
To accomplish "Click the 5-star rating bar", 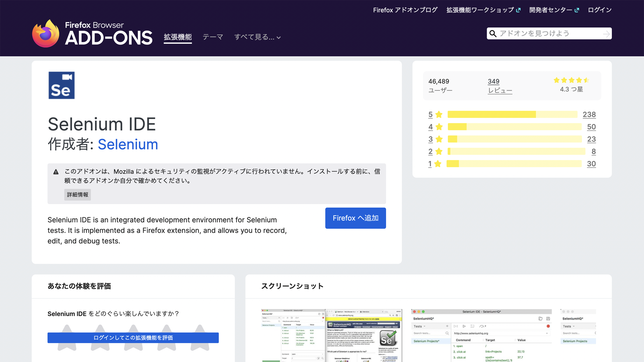I will [x=512, y=115].
